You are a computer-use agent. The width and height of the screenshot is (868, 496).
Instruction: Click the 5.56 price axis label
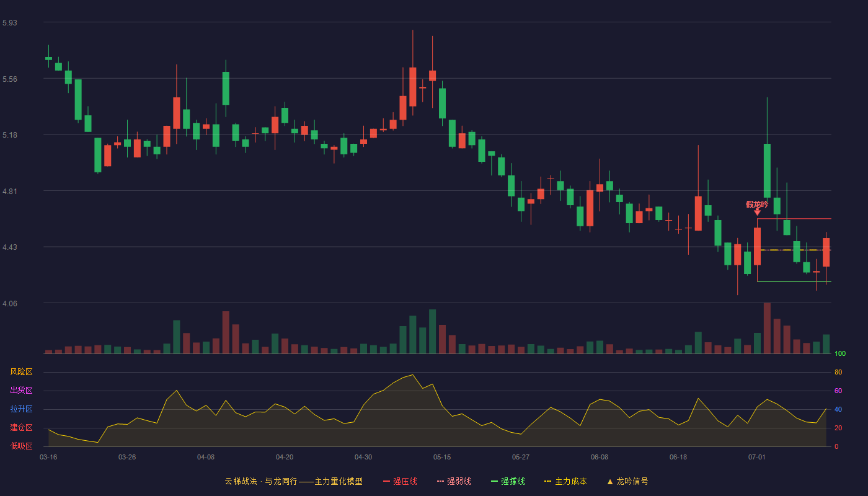coord(10,79)
